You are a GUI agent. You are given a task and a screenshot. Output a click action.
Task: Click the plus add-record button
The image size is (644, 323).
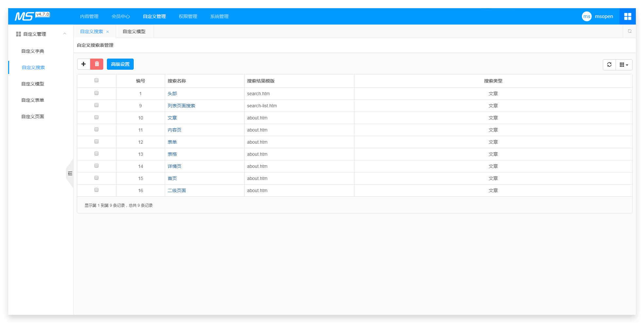pos(84,64)
